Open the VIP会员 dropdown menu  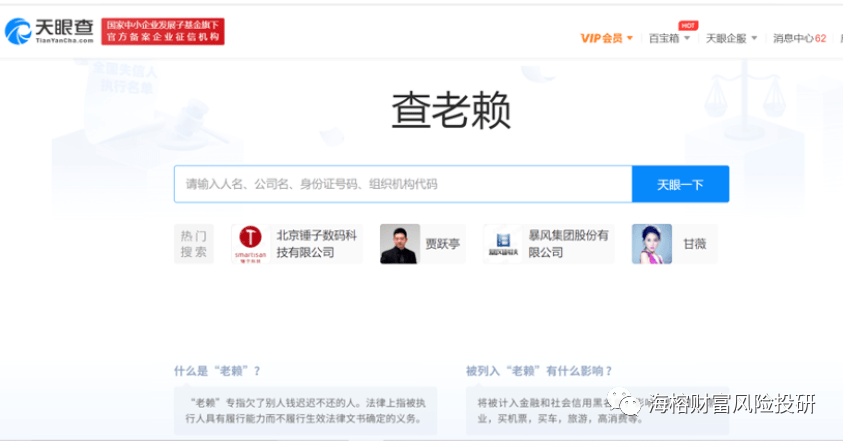point(606,38)
